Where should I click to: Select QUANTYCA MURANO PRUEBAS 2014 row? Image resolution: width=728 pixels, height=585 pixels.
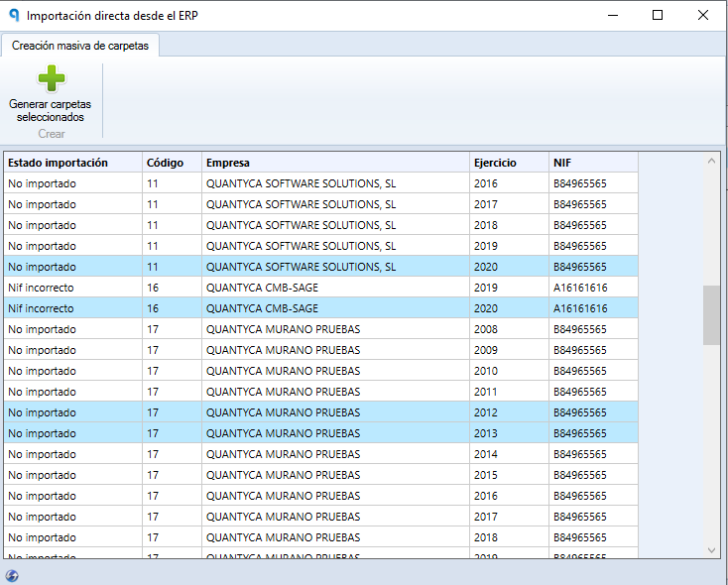[x=320, y=454]
